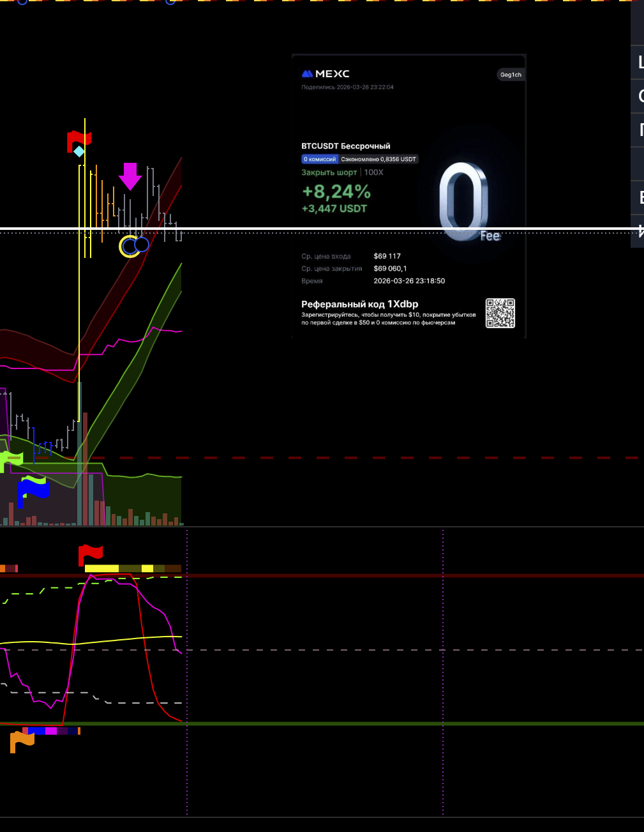The height and width of the screenshot is (832, 644).
Task: Click the red flag marker above the price bars
Action: pyautogui.click(x=79, y=139)
